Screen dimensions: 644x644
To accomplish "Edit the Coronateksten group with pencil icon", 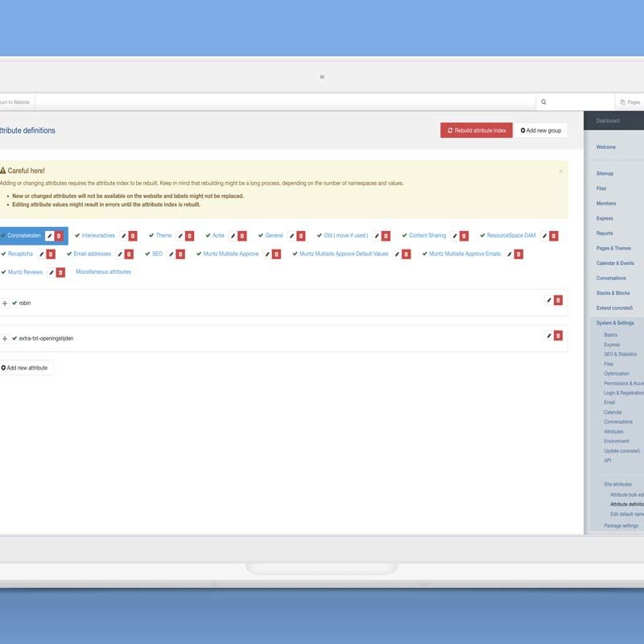I will [x=50, y=236].
